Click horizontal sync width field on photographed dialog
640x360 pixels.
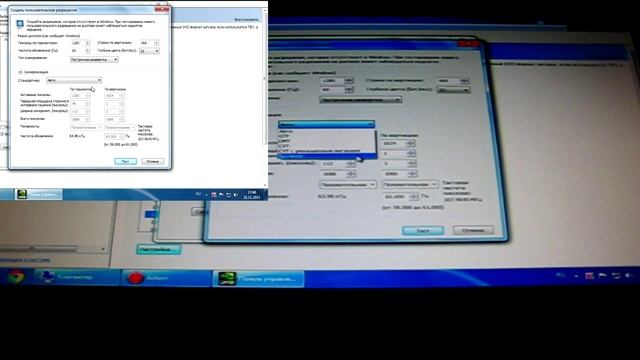point(337,164)
